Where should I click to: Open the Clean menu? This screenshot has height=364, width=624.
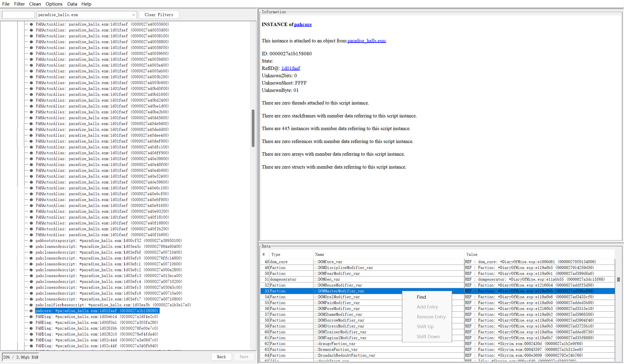tap(35, 4)
